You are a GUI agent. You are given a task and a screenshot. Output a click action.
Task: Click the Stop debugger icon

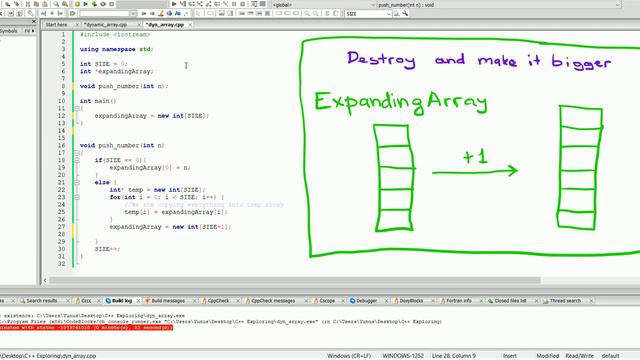[x=242, y=4]
